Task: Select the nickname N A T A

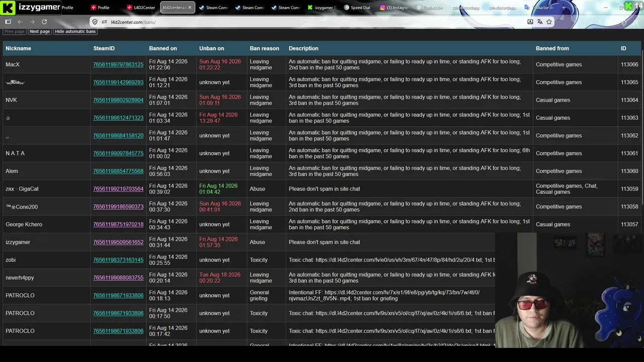Action: 15,153
